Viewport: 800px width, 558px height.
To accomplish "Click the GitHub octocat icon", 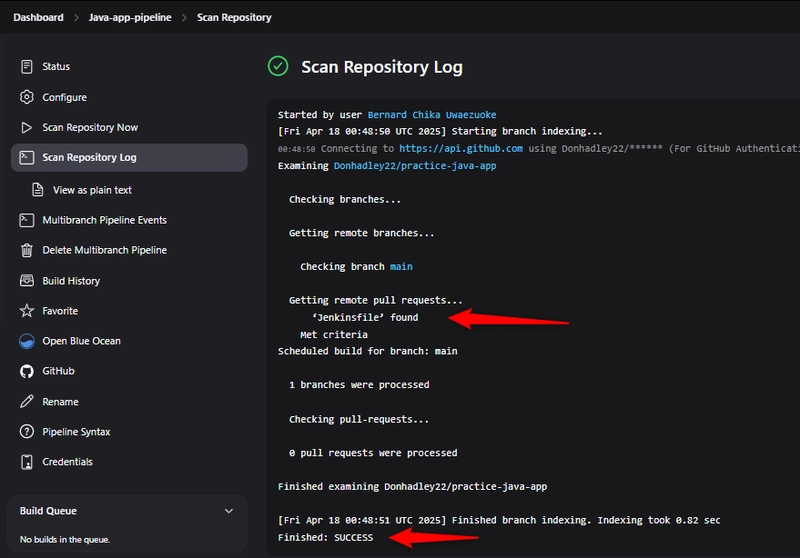I will point(27,371).
